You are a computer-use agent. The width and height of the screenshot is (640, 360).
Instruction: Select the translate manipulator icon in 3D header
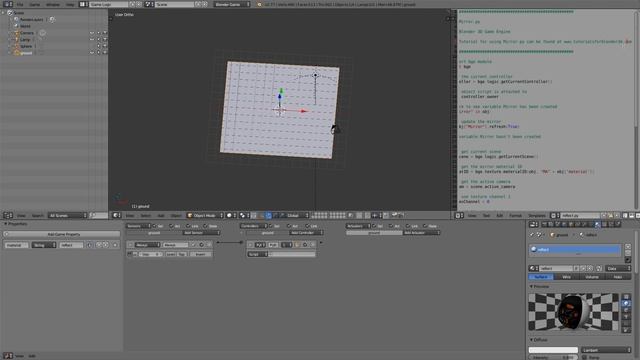269,215
